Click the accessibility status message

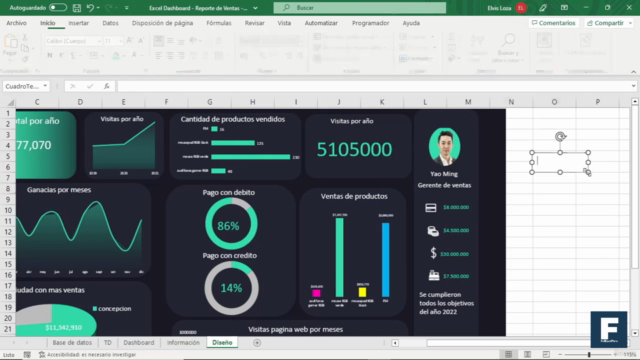pyautogui.click(x=87, y=355)
